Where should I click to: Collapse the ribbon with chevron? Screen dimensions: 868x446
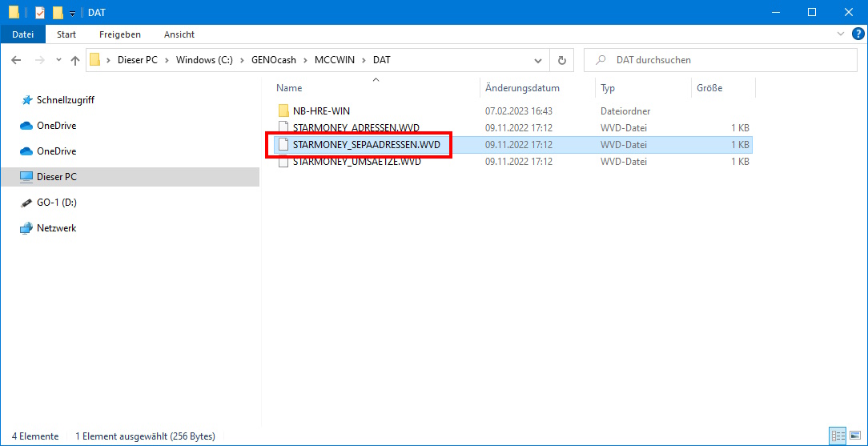point(841,34)
